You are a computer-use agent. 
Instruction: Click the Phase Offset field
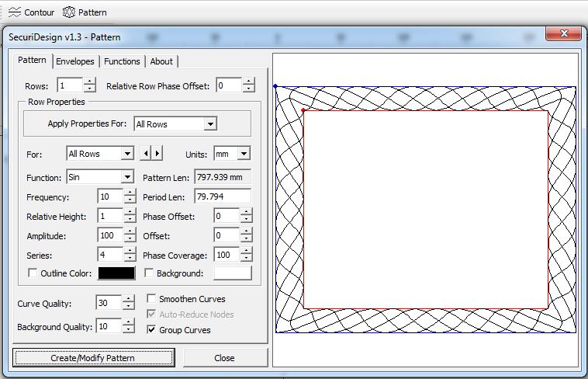pos(227,216)
